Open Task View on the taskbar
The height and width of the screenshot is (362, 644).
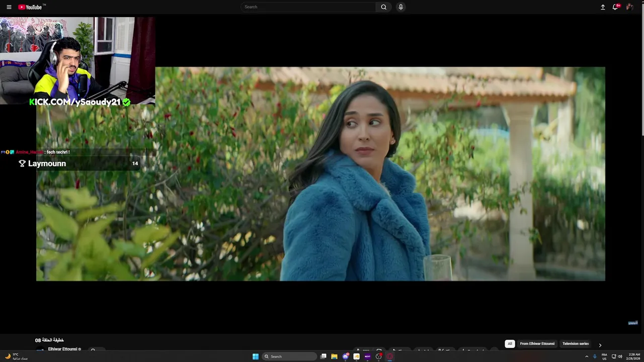pyautogui.click(x=324, y=356)
